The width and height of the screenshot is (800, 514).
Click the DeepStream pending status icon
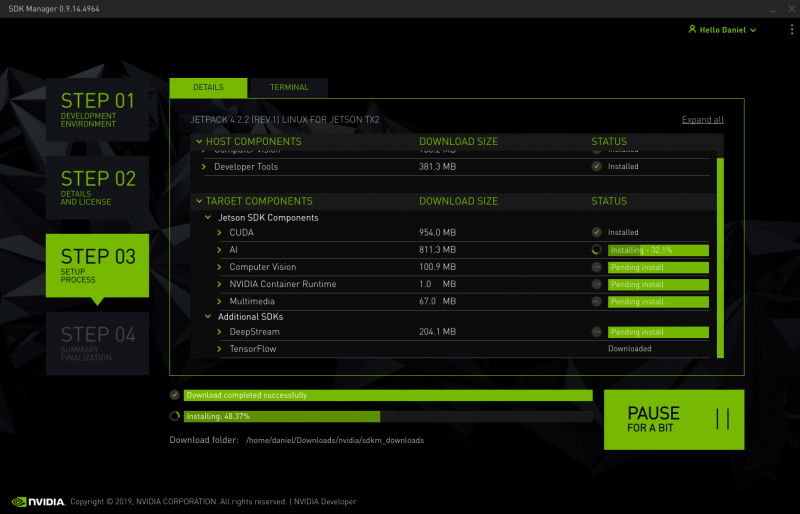point(596,332)
